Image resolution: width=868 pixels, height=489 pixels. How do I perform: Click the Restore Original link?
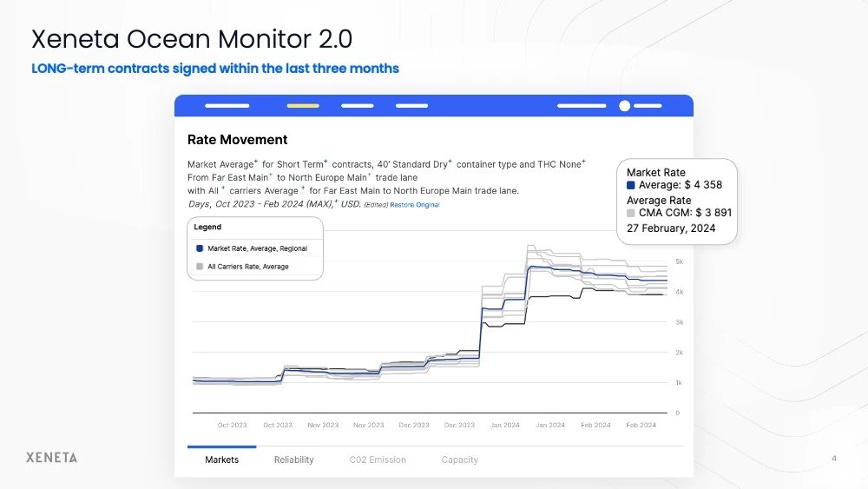pyautogui.click(x=415, y=205)
